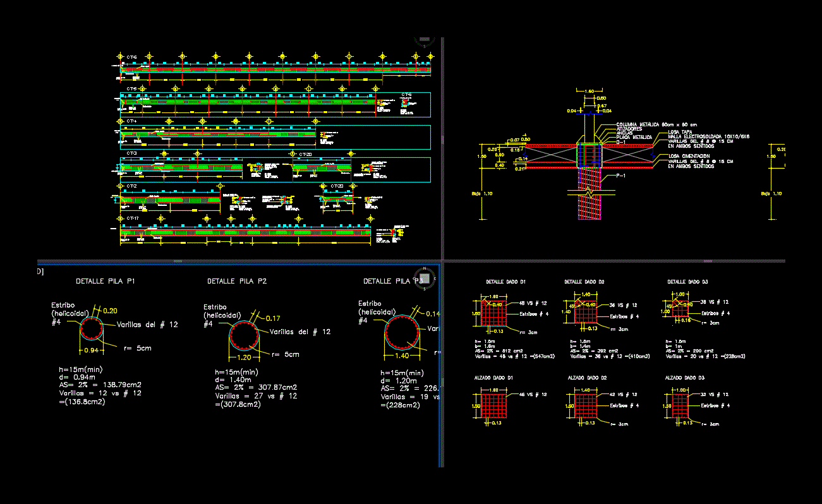Pick the 0.20 dimension on pile P1
The height and width of the screenshot is (504, 822).
(x=110, y=311)
